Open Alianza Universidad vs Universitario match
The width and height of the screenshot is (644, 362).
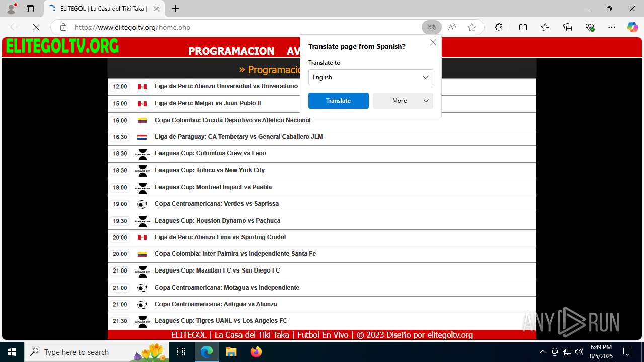click(x=226, y=86)
